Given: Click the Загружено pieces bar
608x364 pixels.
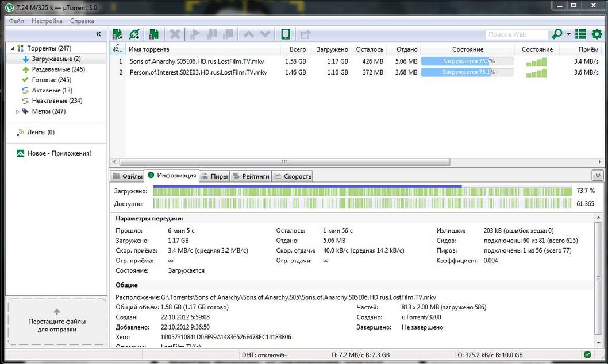Looking at the screenshot, I should (363, 191).
